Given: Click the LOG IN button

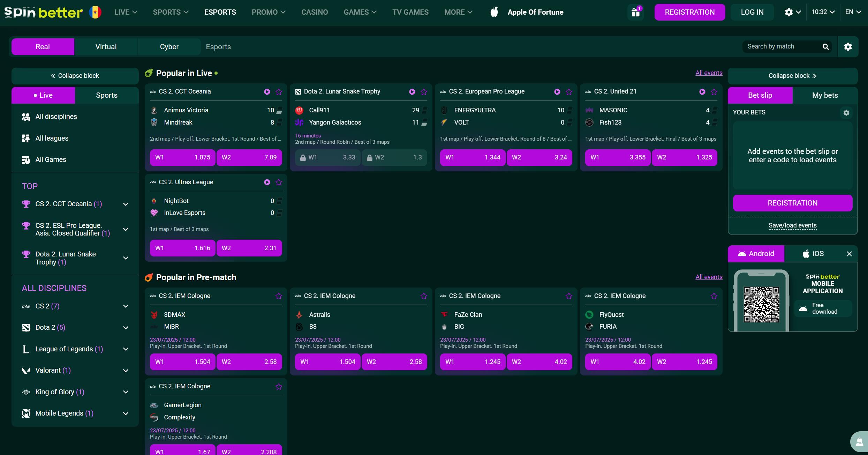Looking at the screenshot, I should pyautogui.click(x=752, y=12).
